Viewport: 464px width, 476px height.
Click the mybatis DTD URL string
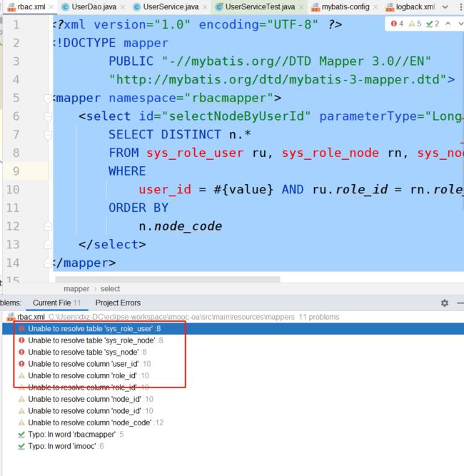point(278,80)
